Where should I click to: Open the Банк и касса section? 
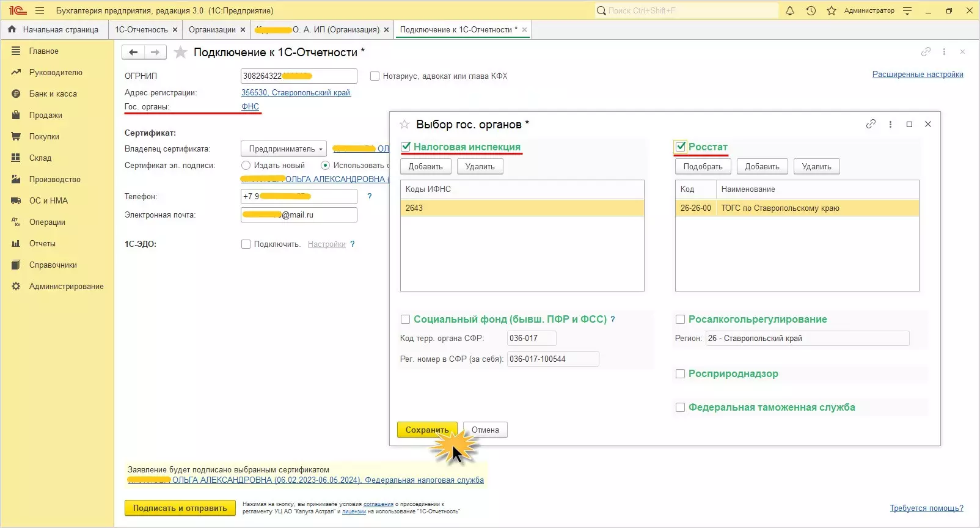click(x=53, y=94)
